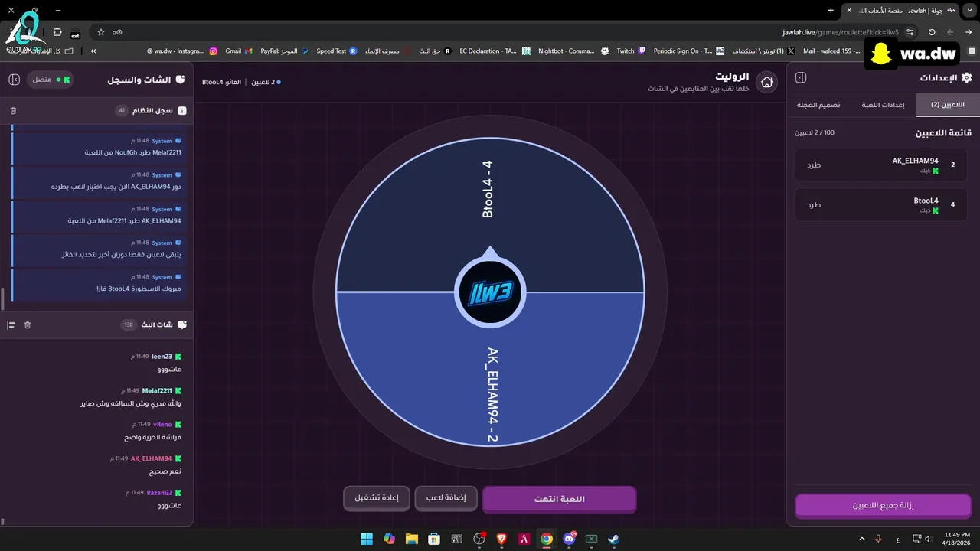Click the إعادة تشغيل button
Screen dimensions: 980x551
coord(377,498)
